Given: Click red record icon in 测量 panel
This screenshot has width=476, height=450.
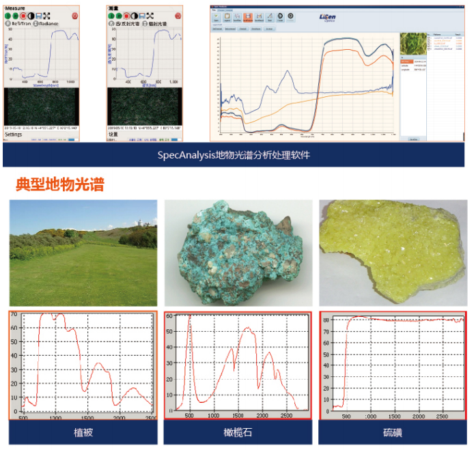Looking at the screenshot, I should [126, 16].
